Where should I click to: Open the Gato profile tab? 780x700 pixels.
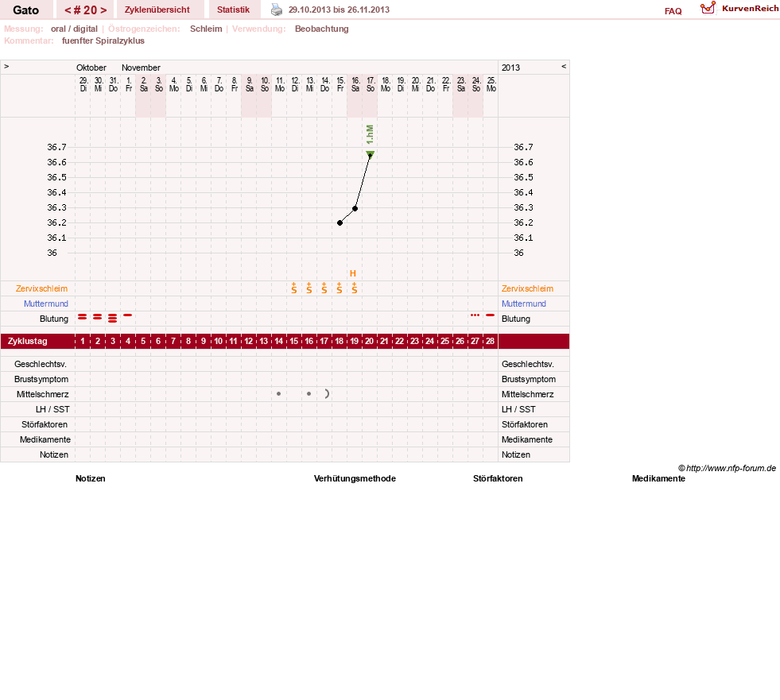[x=26, y=10]
